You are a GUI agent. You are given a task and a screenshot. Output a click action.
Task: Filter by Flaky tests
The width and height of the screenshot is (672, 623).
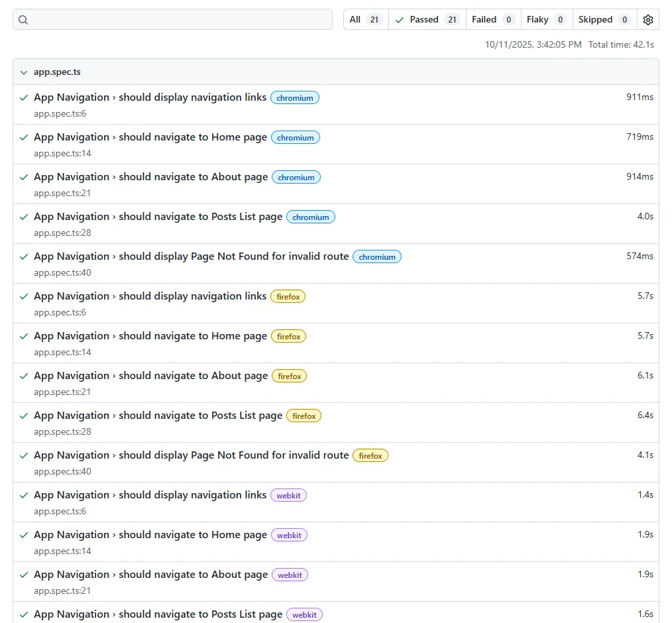point(546,20)
